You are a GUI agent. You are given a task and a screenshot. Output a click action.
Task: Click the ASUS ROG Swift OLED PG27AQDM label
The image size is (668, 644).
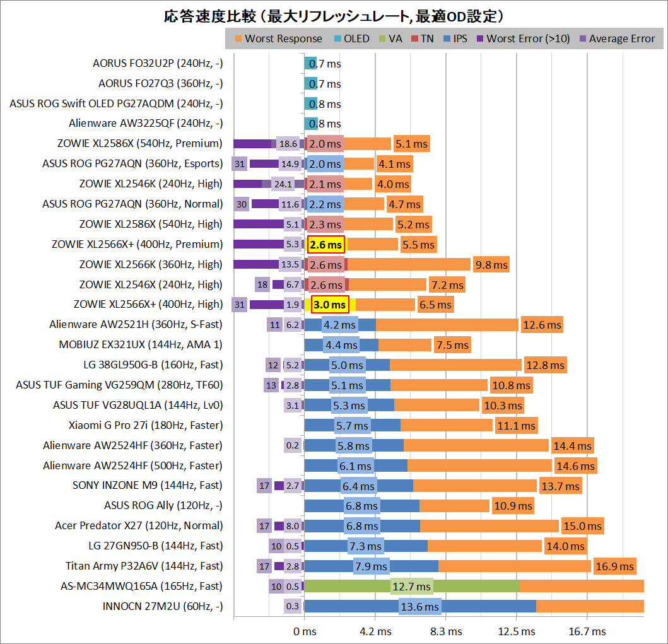coord(116,104)
